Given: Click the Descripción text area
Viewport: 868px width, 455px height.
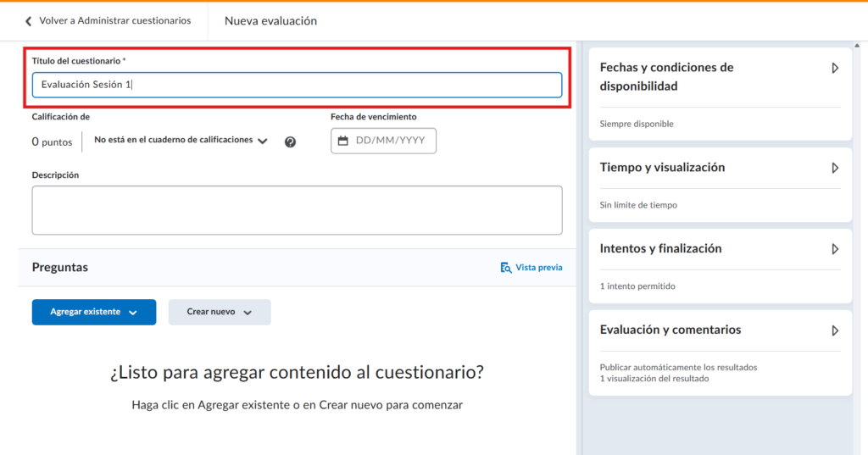Looking at the screenshot, I should [x=297, y=210].
